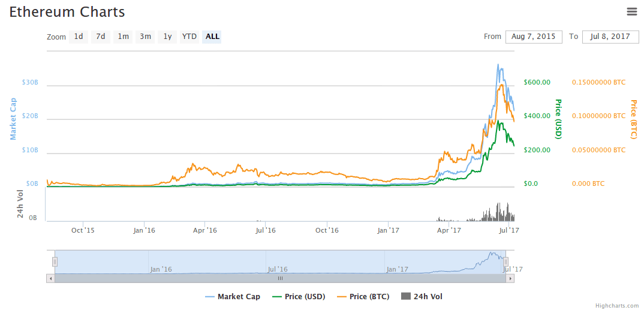Click the Price (BTC) axis title
This screenshot has height=316, width=644.
tap(633, 119)
